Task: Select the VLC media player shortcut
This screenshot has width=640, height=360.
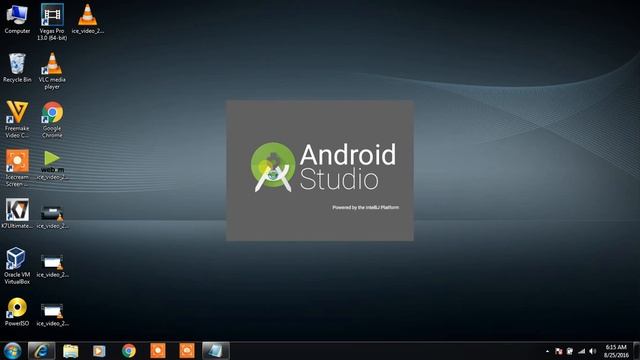Action: (x=52, y=71)
